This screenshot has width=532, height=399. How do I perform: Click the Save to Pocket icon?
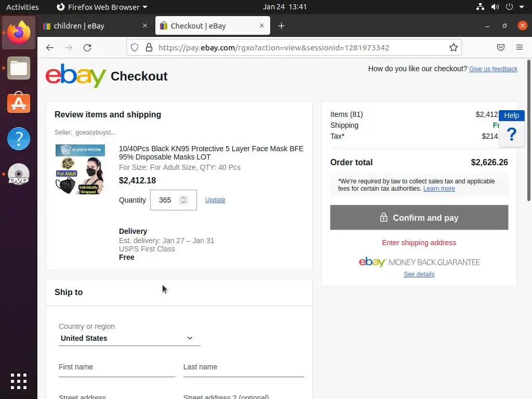[501, 48]
